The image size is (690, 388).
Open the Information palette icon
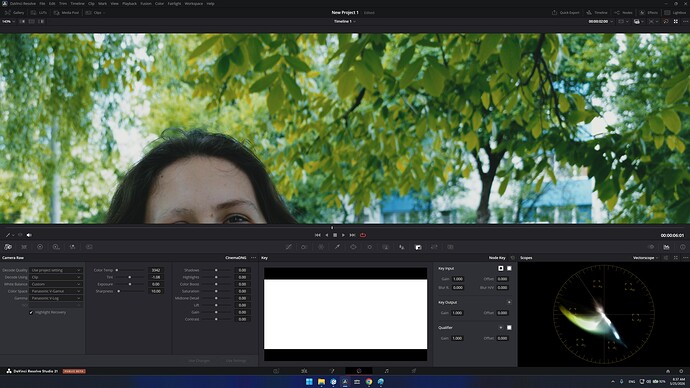(x=683, y=247)
